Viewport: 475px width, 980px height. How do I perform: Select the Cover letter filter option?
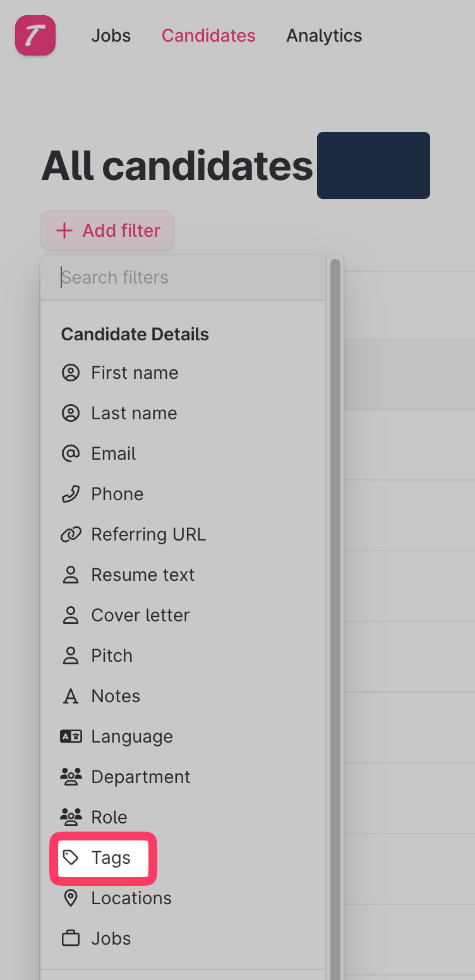coord(140,615)
